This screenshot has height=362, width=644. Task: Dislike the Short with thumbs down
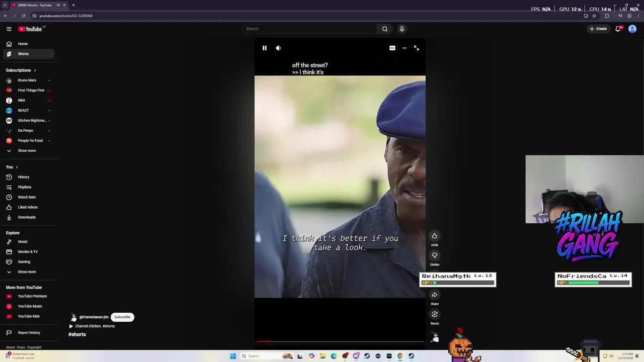pyautogui.click(x=435, y=256)
